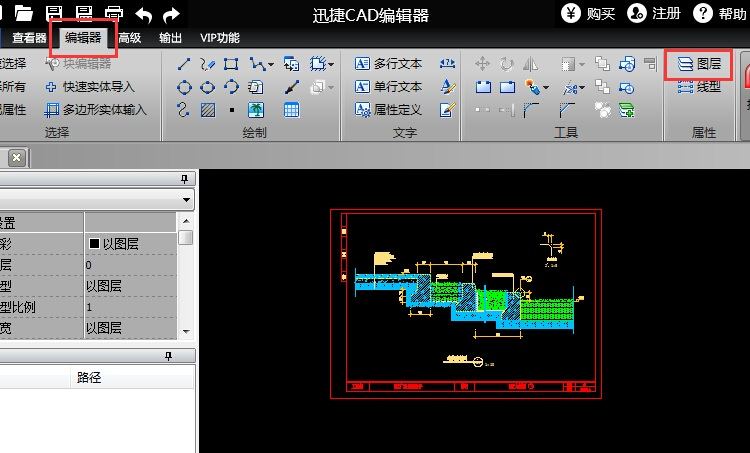750x453 pixels.
Task: Click the green add-layer stack icon
Action: (627, 110)
